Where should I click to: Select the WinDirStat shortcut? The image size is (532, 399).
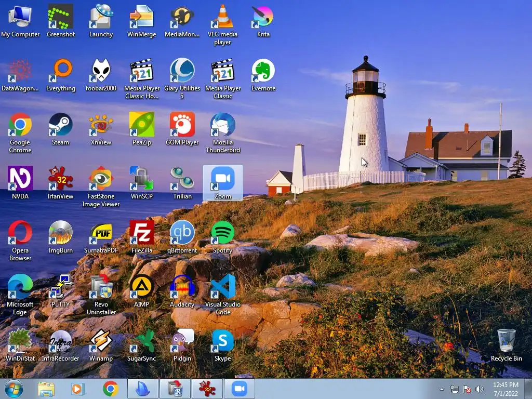(20, 345)
